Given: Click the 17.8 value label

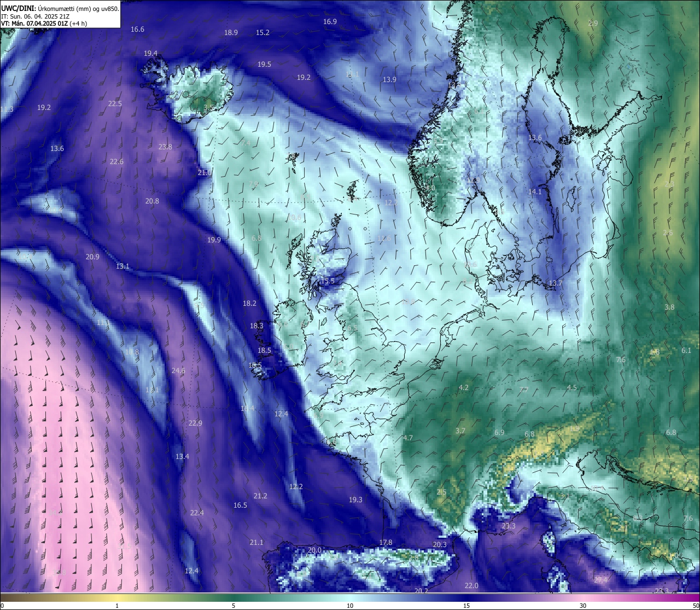Looking at the screenshot, I should [x=386, y=543].
